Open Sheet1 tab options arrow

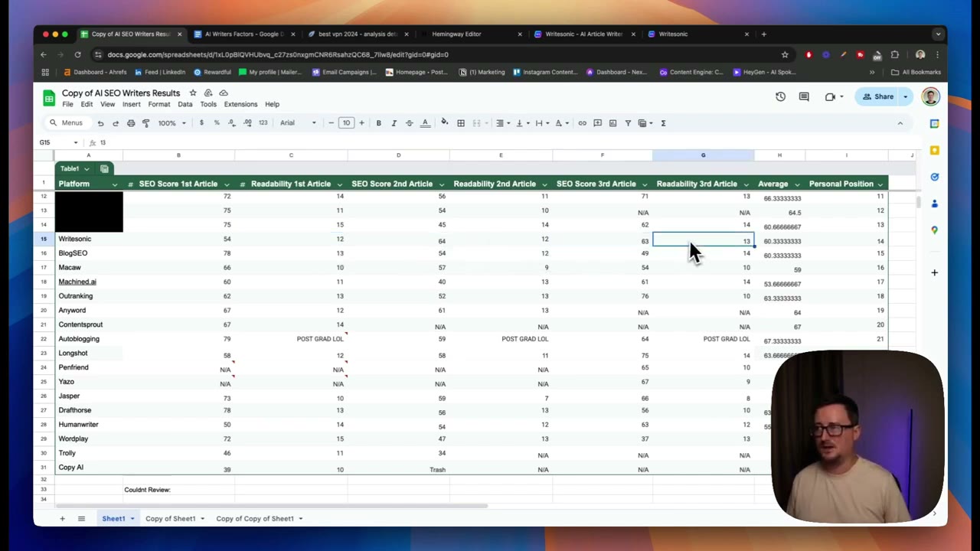(x=132, y=519)
